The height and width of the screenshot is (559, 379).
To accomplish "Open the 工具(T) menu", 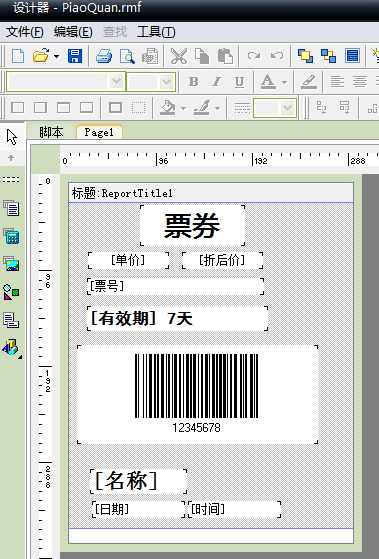I will [156, 32].
